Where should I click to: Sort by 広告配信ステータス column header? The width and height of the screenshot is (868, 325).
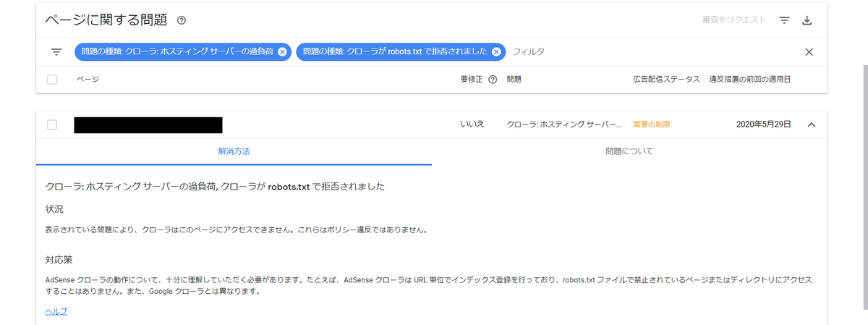tap(667, 80)
